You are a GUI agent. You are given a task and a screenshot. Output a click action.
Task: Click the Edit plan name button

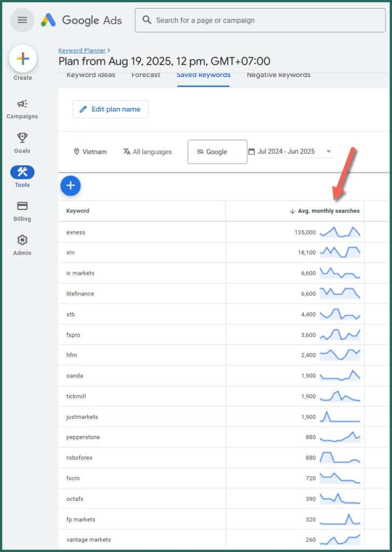pyautogui.click(x=111, y=109)
